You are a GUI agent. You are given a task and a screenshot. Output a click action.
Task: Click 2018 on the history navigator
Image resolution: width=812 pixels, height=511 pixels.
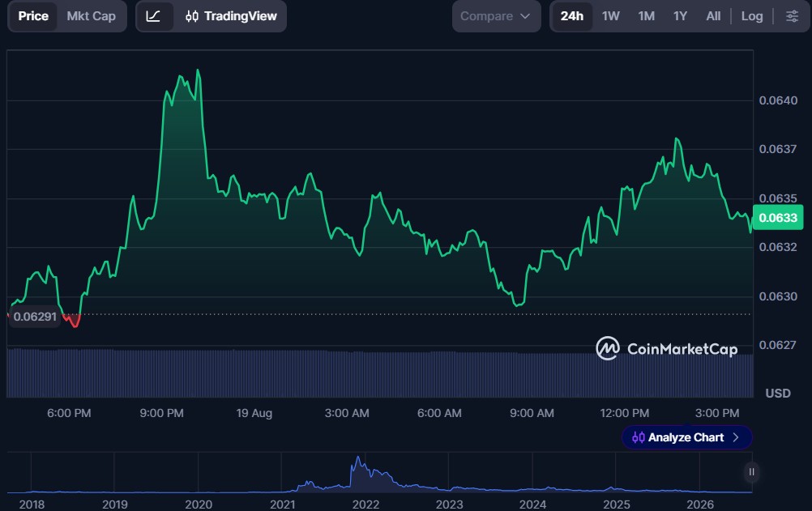(32, 505)
